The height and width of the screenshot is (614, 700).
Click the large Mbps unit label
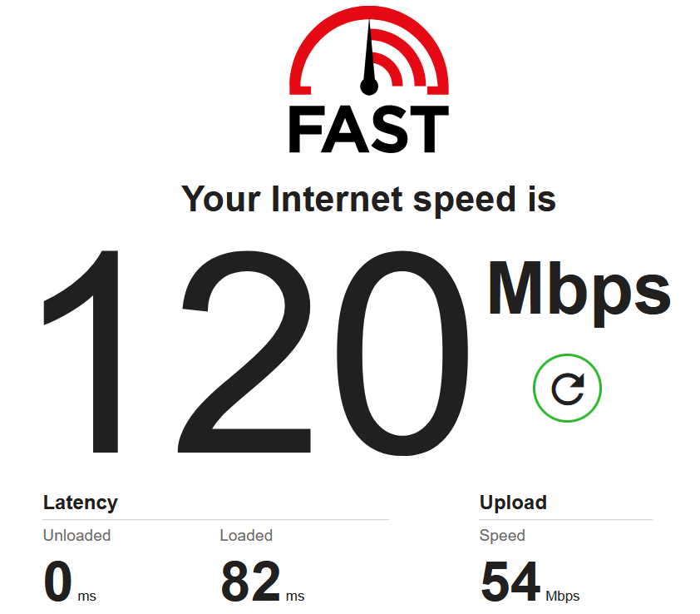(579, 293)
